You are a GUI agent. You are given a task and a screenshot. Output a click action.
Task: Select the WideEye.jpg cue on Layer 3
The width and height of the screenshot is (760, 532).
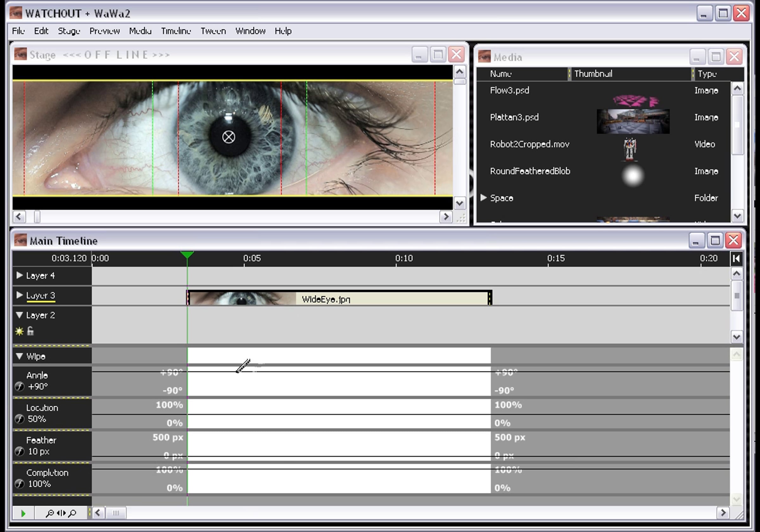point(339,298)
